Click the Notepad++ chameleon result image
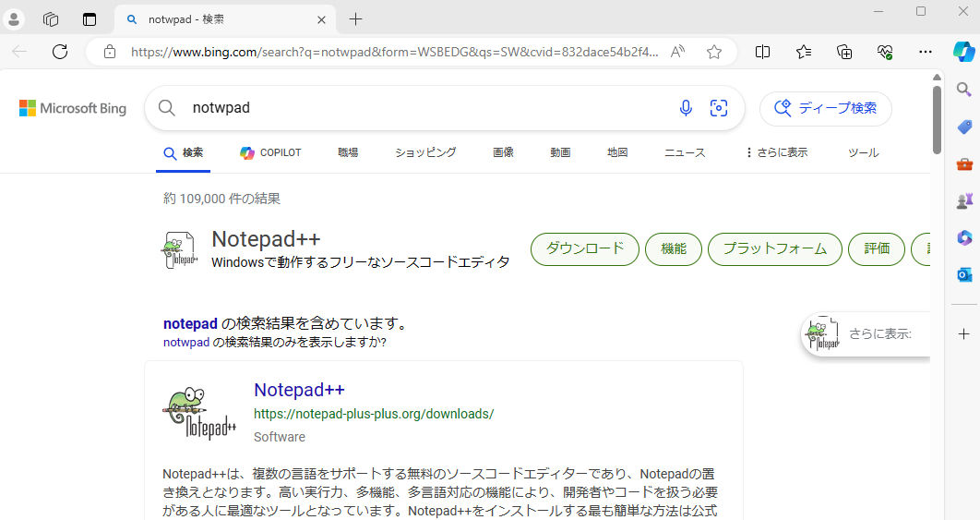 (199, 413)
